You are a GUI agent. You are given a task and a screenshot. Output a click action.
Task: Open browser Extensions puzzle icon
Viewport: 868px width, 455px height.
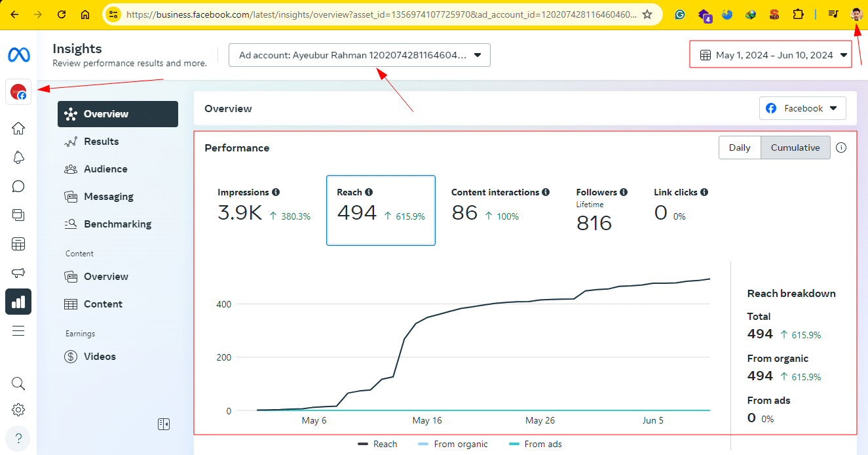pos(798,14)
